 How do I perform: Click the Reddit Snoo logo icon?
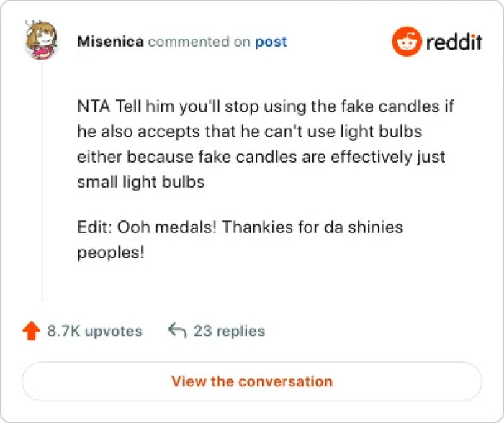pyautogui.click(x=405, y=42)
